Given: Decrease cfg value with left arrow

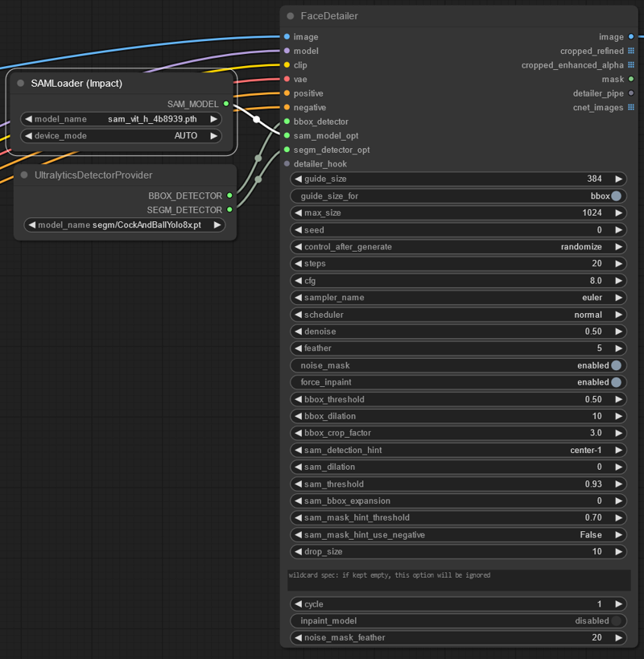Looking at the screenshot, I should pos(298,280).
